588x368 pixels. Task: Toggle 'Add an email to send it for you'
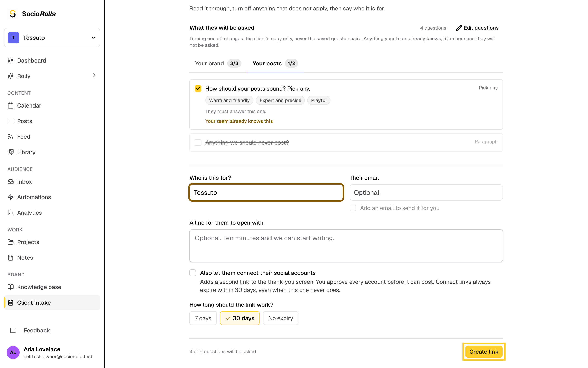353,208
